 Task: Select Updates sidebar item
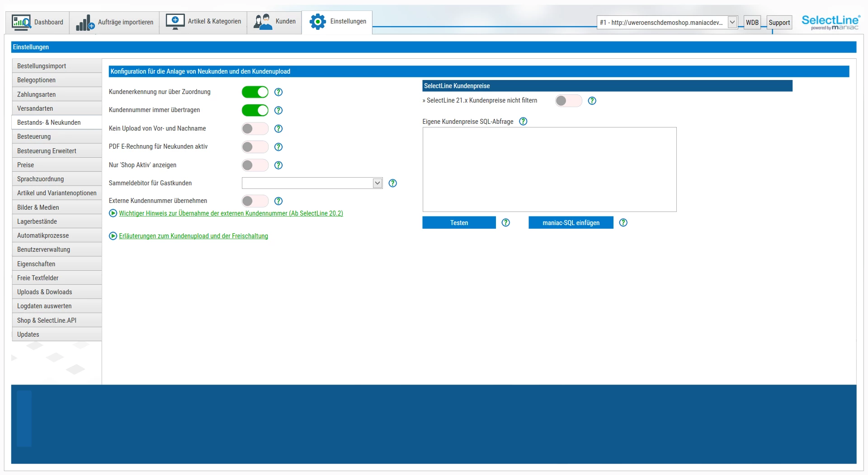click(x=57, y=334)
